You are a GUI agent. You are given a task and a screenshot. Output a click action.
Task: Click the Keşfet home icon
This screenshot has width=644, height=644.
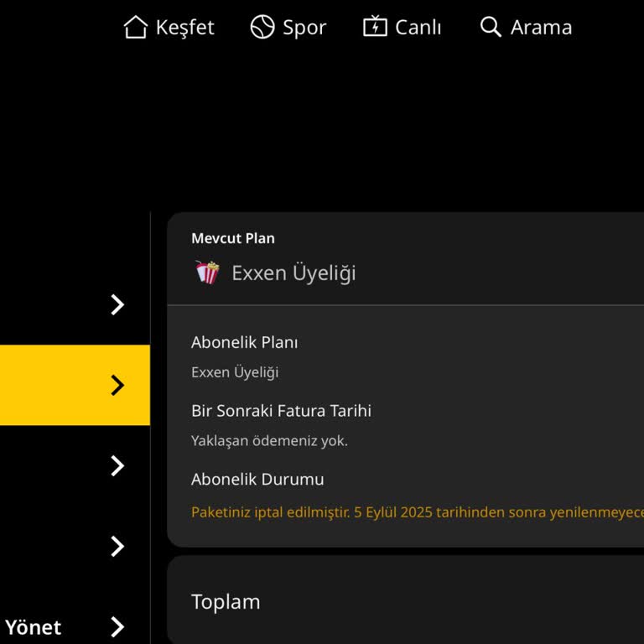(135, 27)
